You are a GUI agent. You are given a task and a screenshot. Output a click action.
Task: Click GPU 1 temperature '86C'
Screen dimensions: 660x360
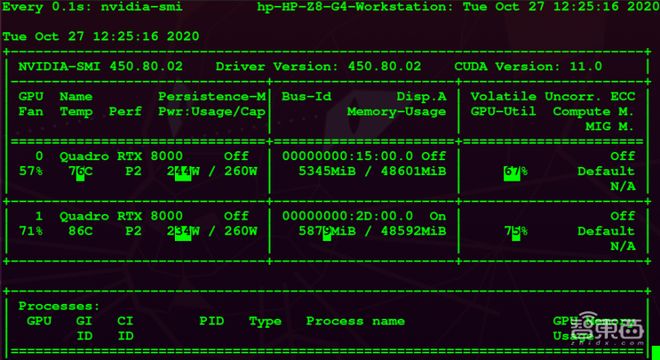pyautogui.click(x=80, y=231)
